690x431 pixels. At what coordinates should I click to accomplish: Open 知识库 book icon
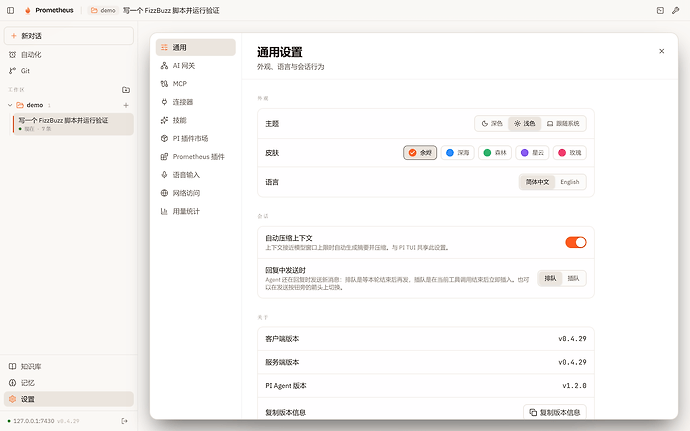pyautogui.click(x=12, y=366)
